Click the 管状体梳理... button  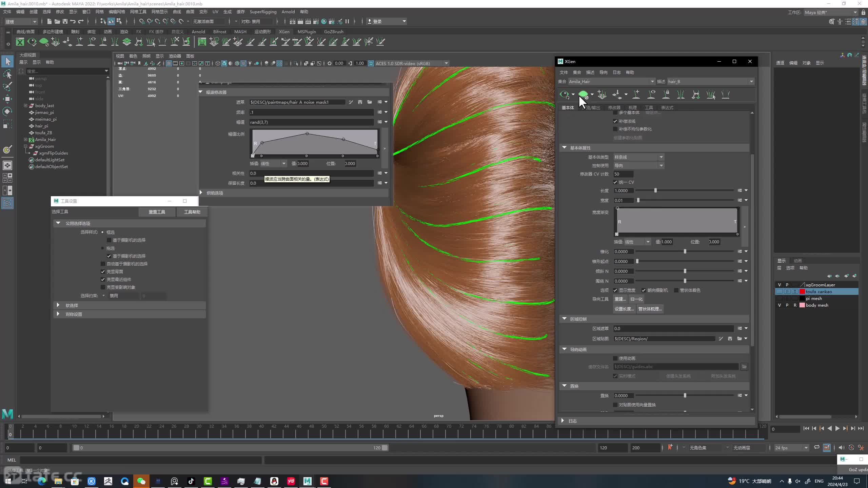click(650, 309)
